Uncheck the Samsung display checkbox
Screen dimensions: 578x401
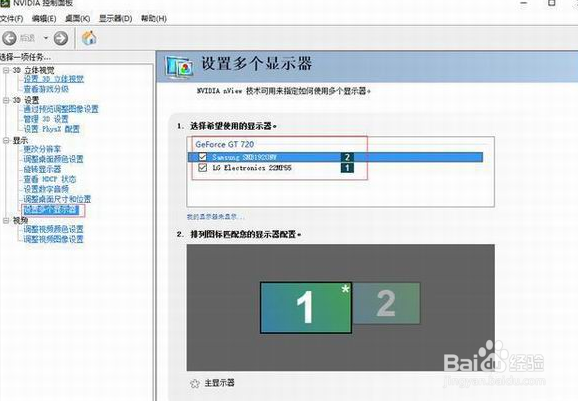coord(202,157)
